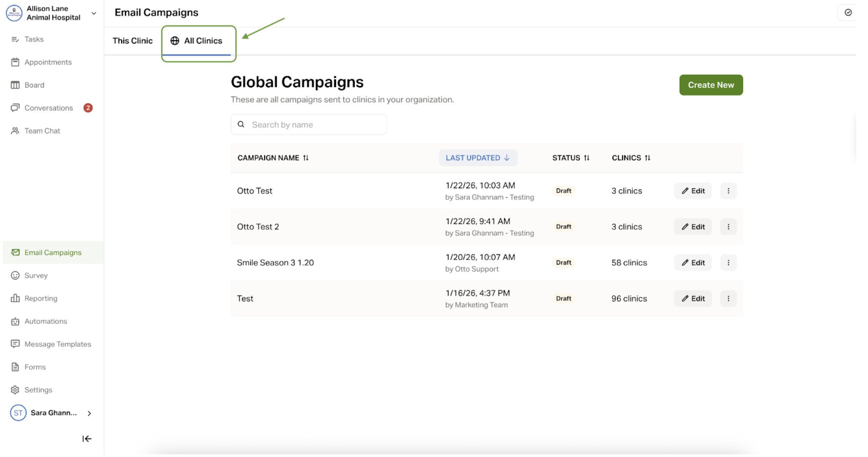This screenshot has width=868, height=457.
Task: Click the Create New button
Action: (710, 85)
